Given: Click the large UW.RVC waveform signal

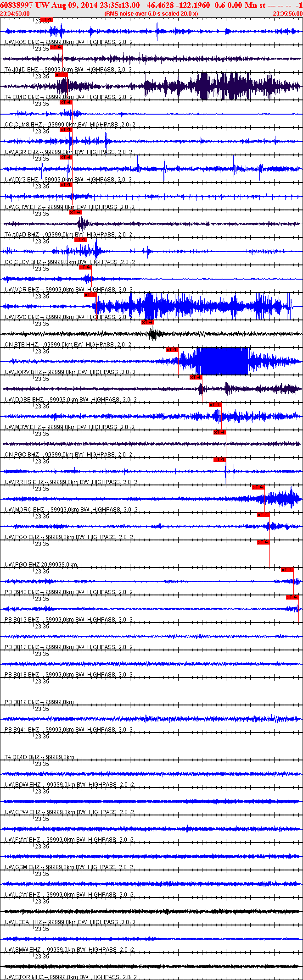Looking at the screenshot, I should click(x=193, y=306).
